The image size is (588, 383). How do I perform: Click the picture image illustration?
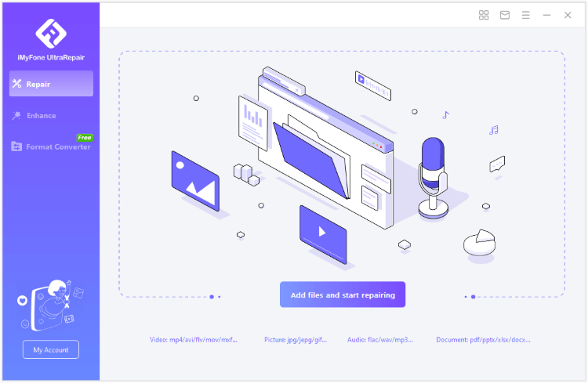(x=195, y=181)
